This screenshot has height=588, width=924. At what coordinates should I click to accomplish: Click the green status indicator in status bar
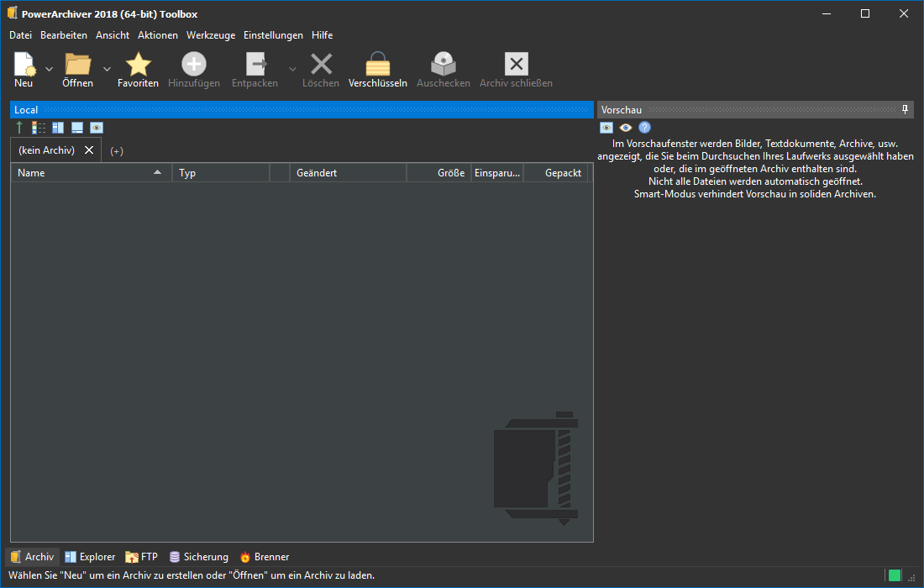coord(895,575)
